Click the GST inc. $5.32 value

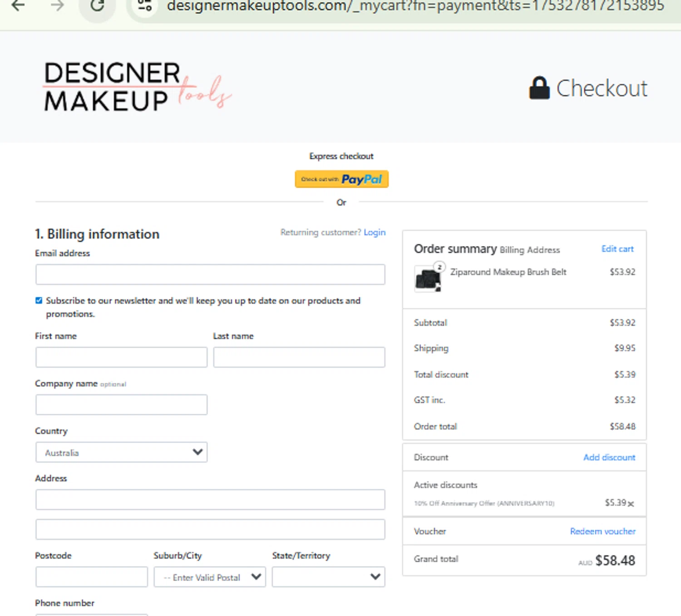click(x=625, y=400)
